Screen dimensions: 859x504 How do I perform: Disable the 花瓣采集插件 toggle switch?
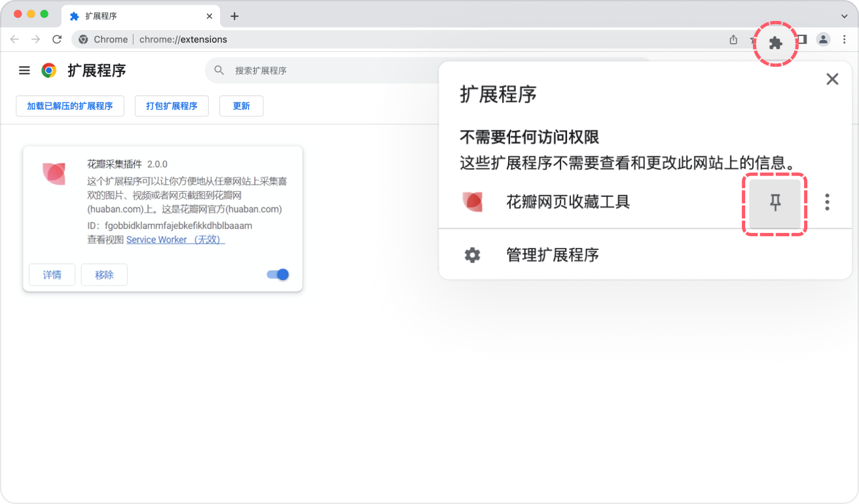coord(278,275)
